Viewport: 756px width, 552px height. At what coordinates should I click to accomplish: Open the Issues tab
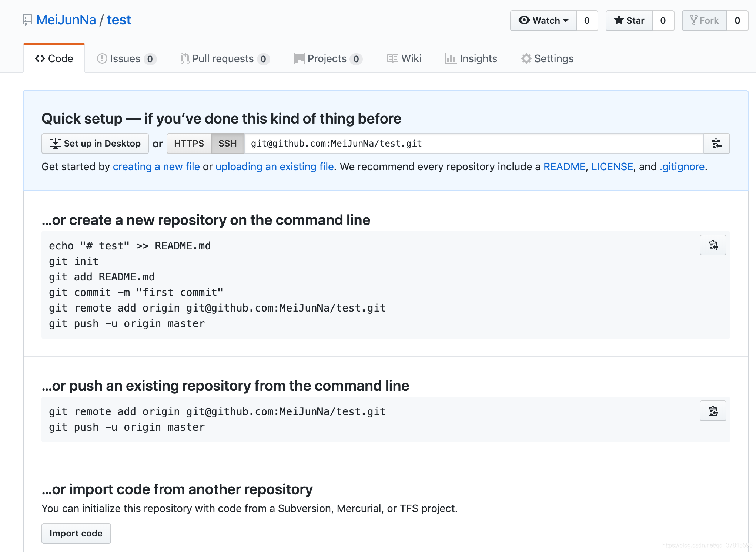(127, 58)
